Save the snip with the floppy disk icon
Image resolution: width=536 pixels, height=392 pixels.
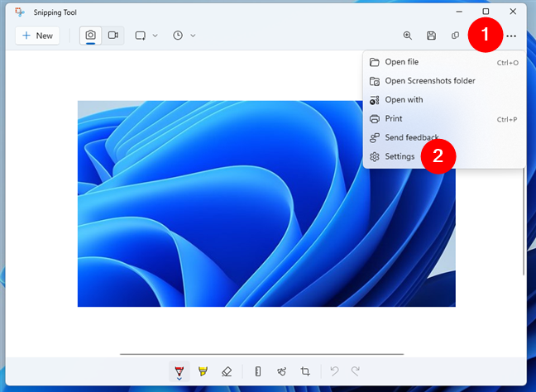[x=431, y=36]
